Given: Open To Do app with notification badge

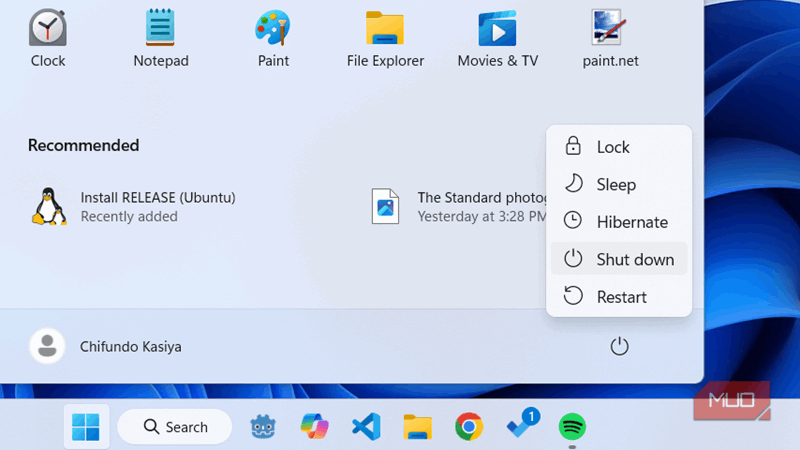Looking at the screenshot, I should click(521, 424).
